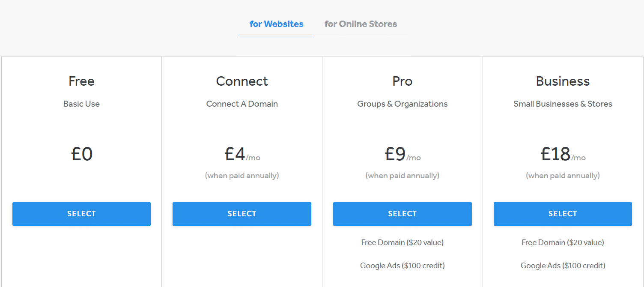Click 'Small Businesses & Stores' subtitle
This screenshot has width=644, height=287.
pyautogui.click(x=563, y=104)
